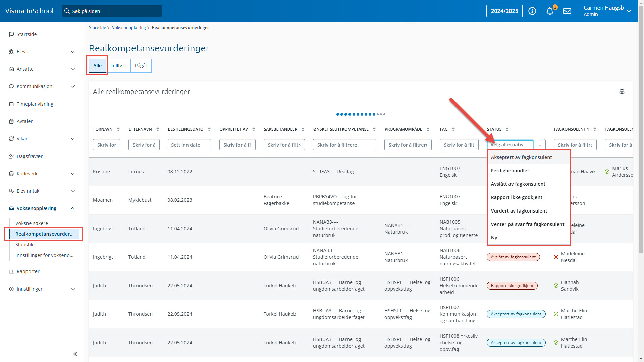Sort by Status column arrows
This screenshot has height=362, width=644.
click(507, 129)
